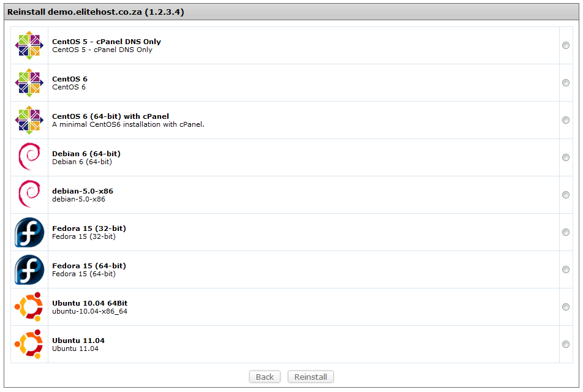Image resolution: width=583 pixels, height=392 pixels.
Task: Pick the Ubuntu 11.04 radio button
Action: pyautogui.click(x=565, y=344)
